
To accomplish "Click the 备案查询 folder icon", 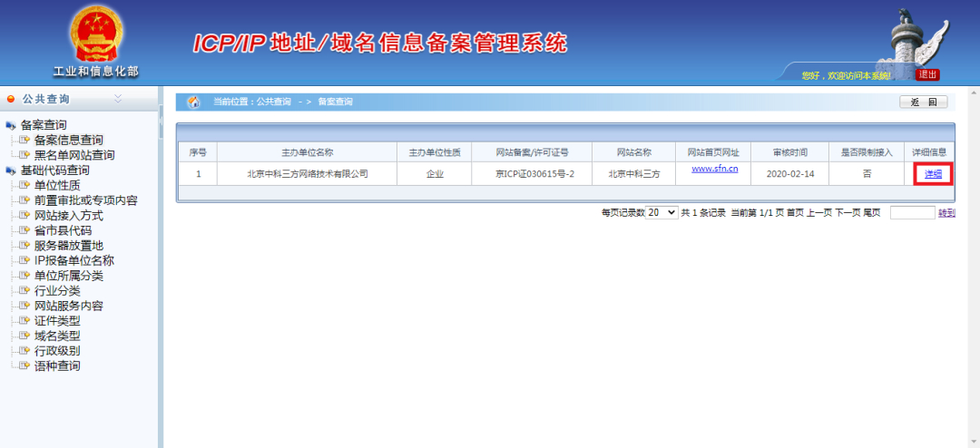I will (10, 125).
